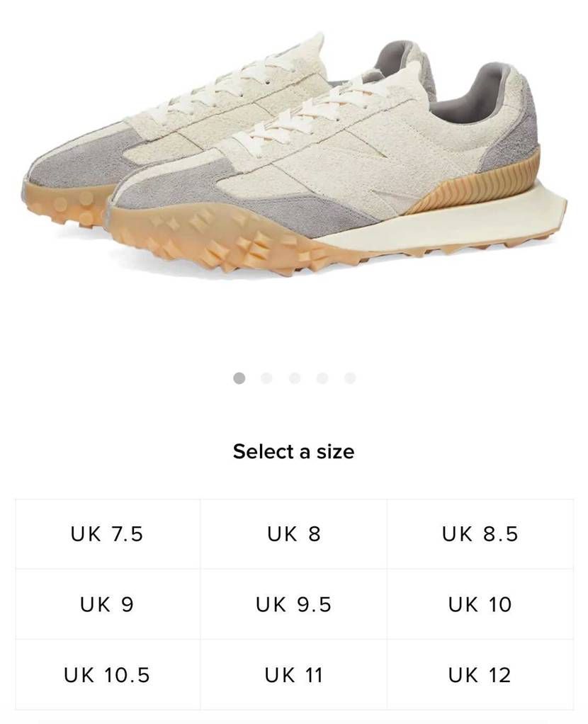588x724 pixels.
Task: Pick the UK 10.5 size
Action: pyautogui.click(x=108, y=675)
